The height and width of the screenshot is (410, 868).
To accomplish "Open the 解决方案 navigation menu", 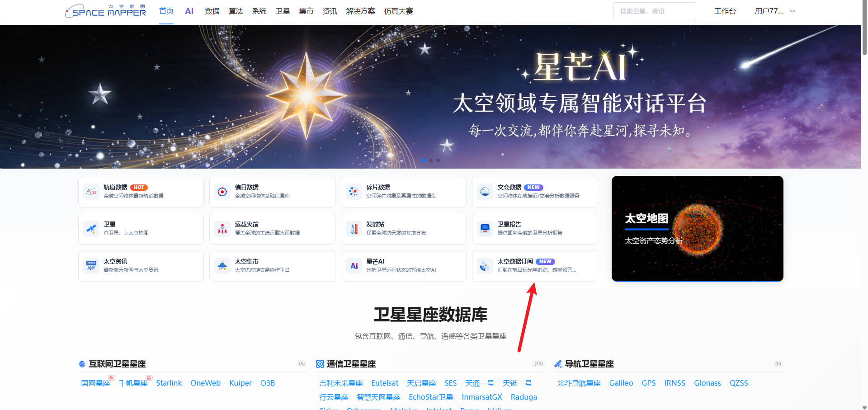I will click(360, 11).
